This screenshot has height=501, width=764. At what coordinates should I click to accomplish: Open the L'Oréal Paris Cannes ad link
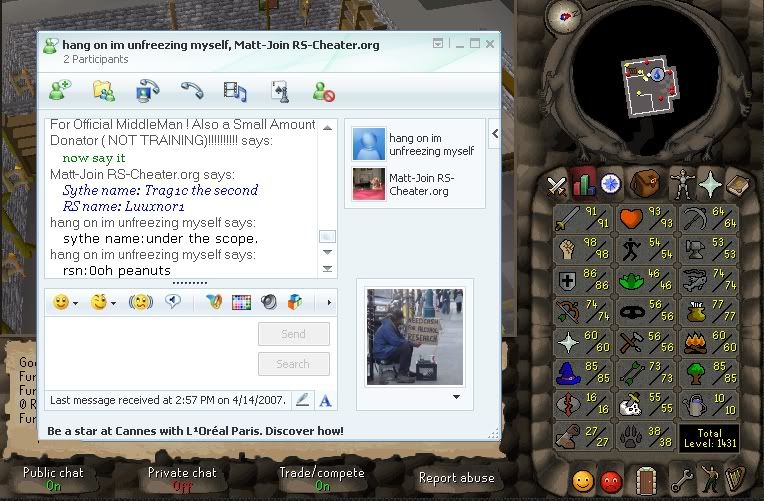click(195, 431)
